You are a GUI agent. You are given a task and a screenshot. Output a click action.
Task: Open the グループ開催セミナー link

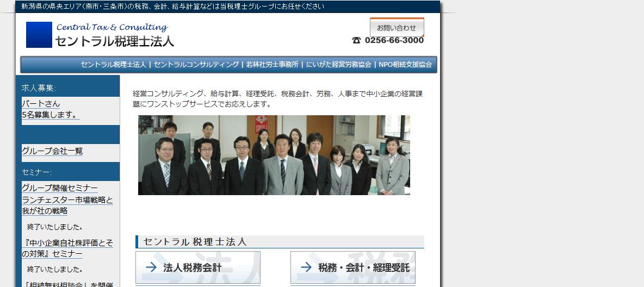click(59, 188)
